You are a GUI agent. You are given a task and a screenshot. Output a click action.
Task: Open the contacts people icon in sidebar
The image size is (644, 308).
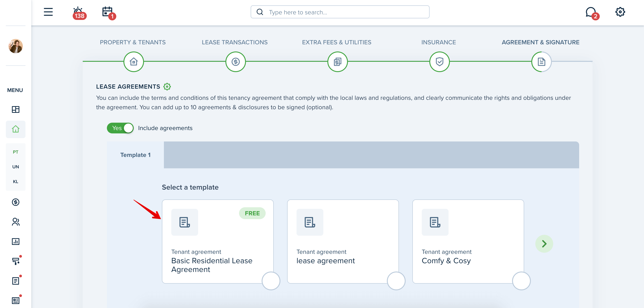click(15, 222)
